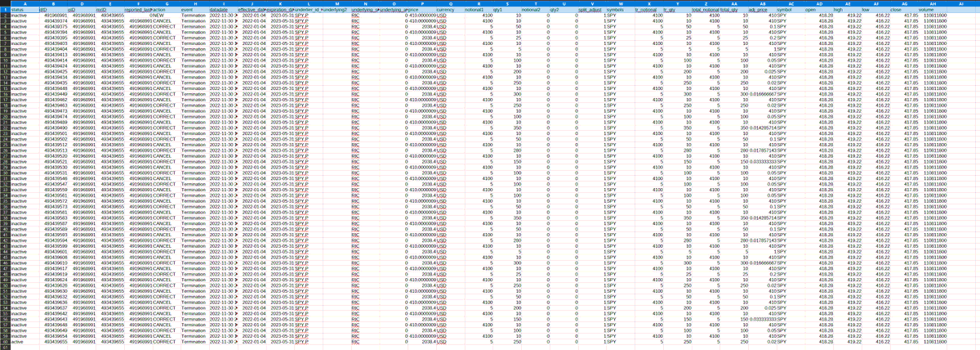Click the "high" header cell
Screen dimensions: 980x350
(x=840, y=9)
